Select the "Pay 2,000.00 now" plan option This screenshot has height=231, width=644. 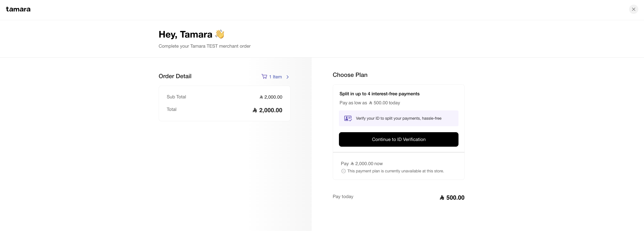(x=362, y=164)
